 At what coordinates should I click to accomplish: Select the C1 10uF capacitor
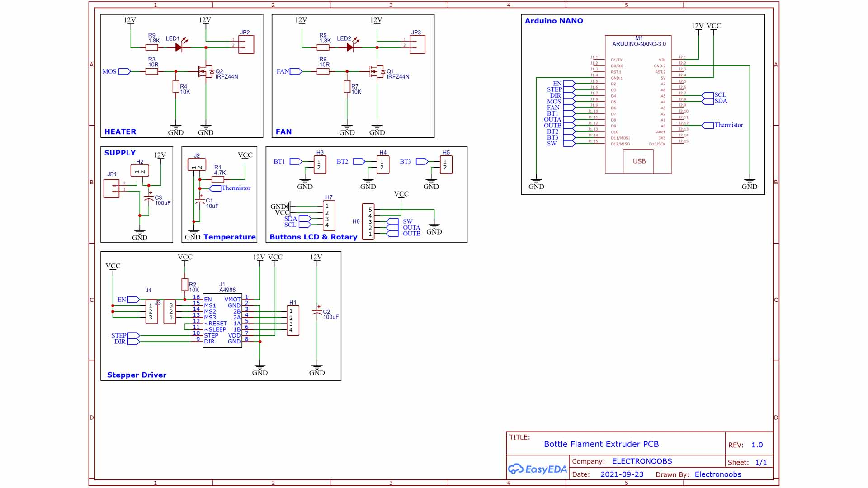200,201
